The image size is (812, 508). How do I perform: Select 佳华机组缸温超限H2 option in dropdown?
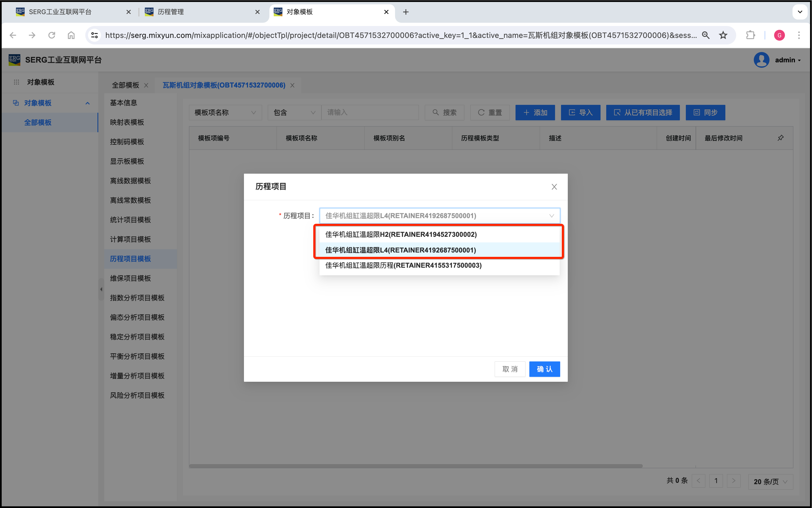(401, 235)
